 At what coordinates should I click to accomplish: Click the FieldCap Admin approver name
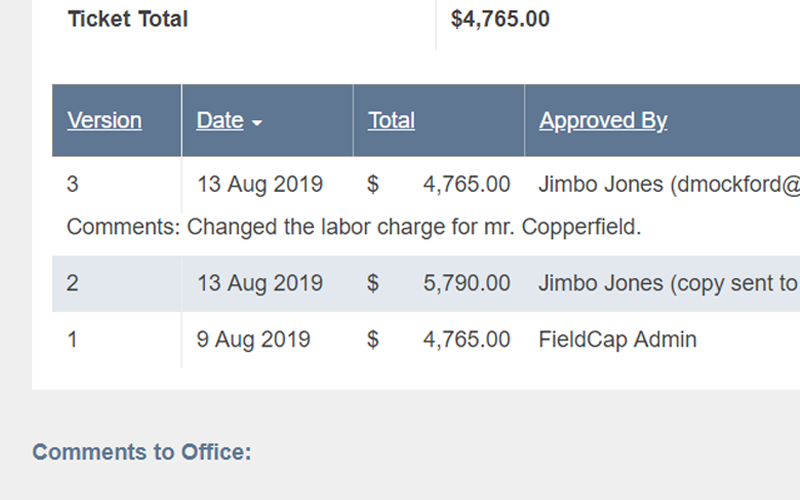(617, 339)
